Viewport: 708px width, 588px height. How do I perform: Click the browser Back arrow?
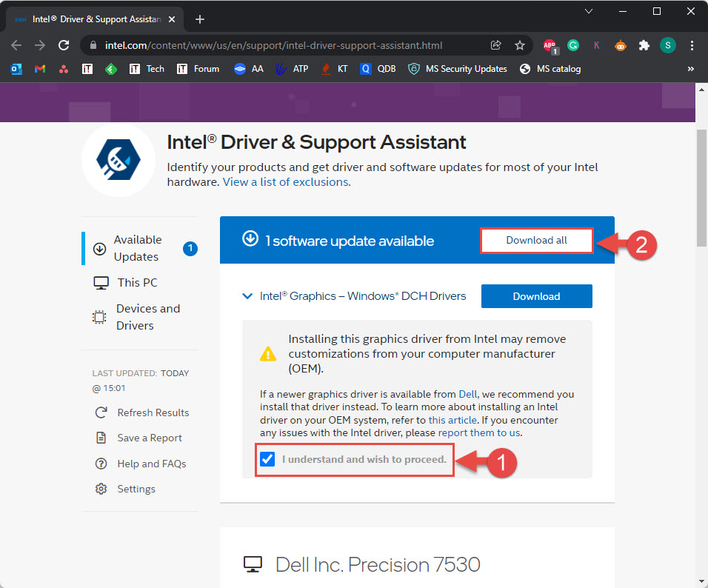[16, 45]
